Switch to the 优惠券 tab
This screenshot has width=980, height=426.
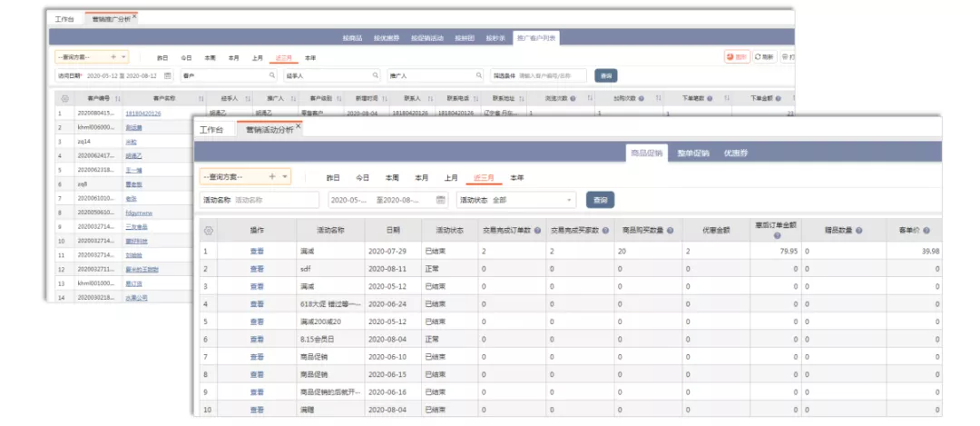735,153
